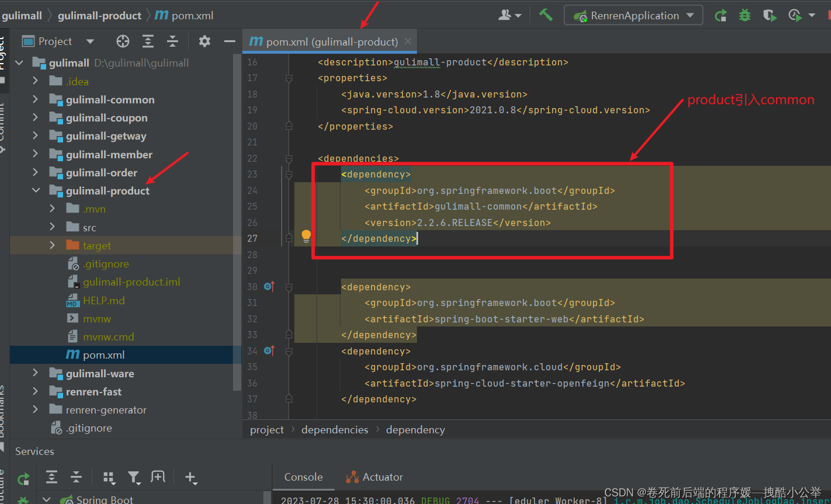This screenshot has width=831, height=504.
Task: Collapse all in Project panel
Action: 172,41
